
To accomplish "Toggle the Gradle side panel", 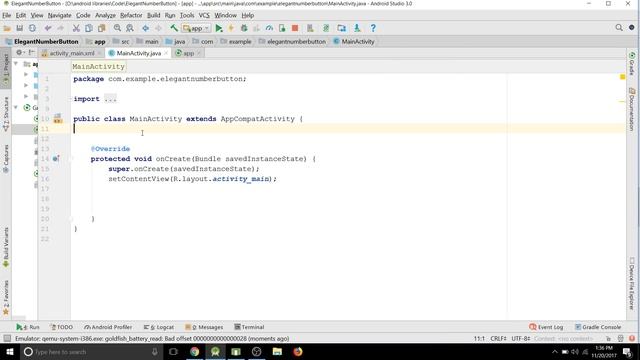I will pyautogui.click(x=632, y=64).
